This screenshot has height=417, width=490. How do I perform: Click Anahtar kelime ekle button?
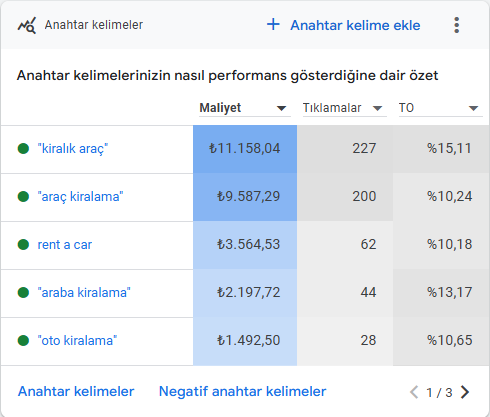coord(344,25)
